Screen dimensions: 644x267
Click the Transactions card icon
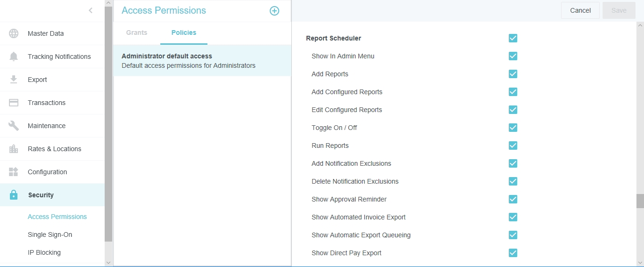pyautogui.click(x=14, y=103)
